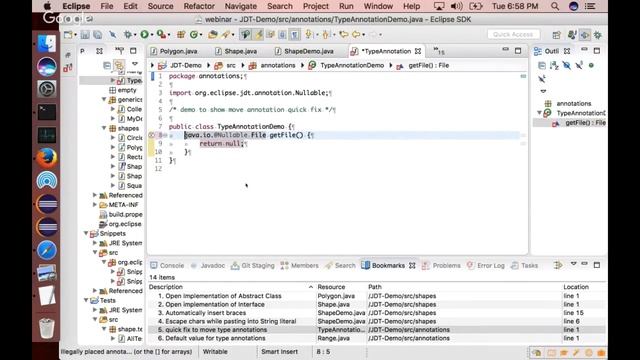Open the Git Staging view tab
This screenshot has width=640, height=360.
point(253,265)
